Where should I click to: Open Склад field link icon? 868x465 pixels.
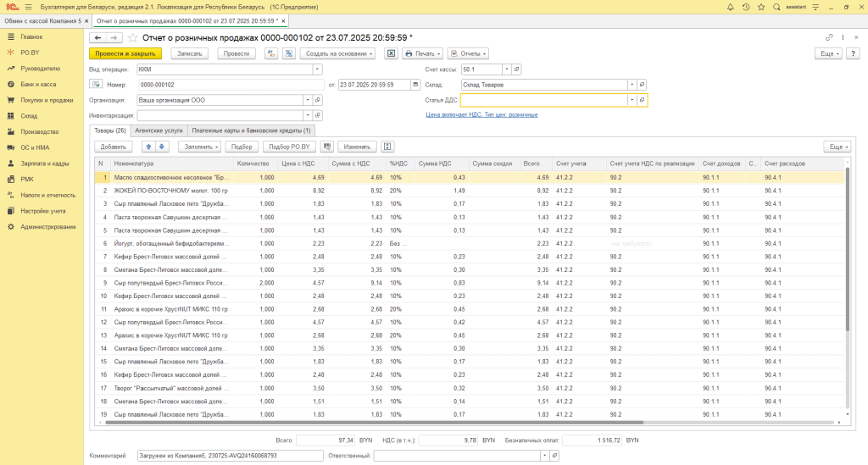tap(642, 85)
